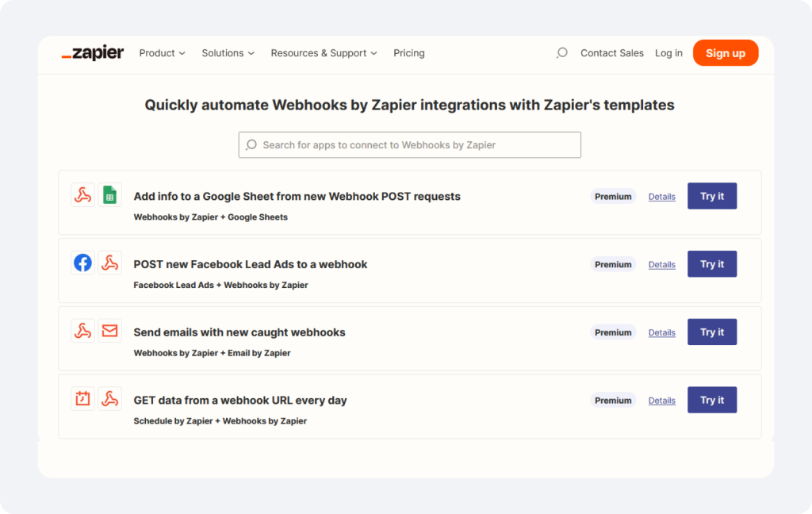Viewport: 812px width, 514px height.
Task: Click Premium badge on GET data row
Action: (x=613, y=400)
